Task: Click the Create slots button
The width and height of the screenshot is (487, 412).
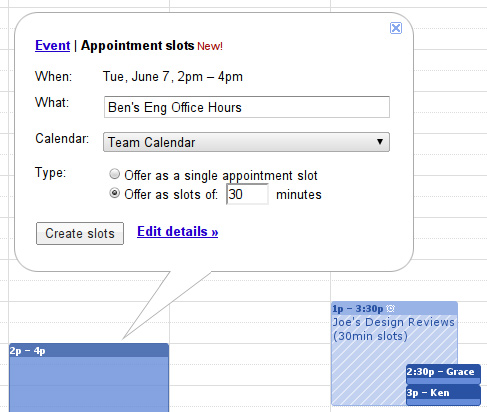Action: click(x=80, y=233)
